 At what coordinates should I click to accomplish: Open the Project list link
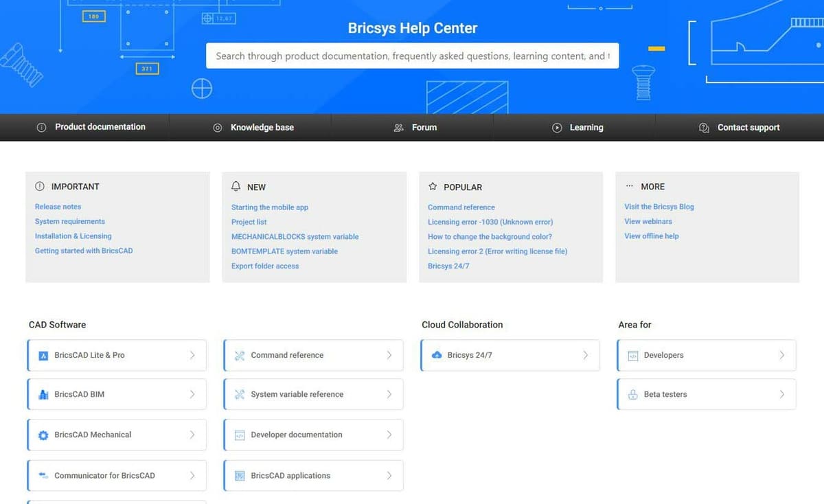(x=249, y=222)
